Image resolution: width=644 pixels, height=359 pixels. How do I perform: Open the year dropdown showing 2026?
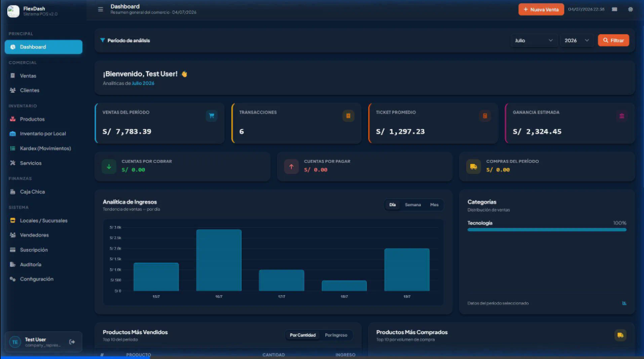click(577, 40)
